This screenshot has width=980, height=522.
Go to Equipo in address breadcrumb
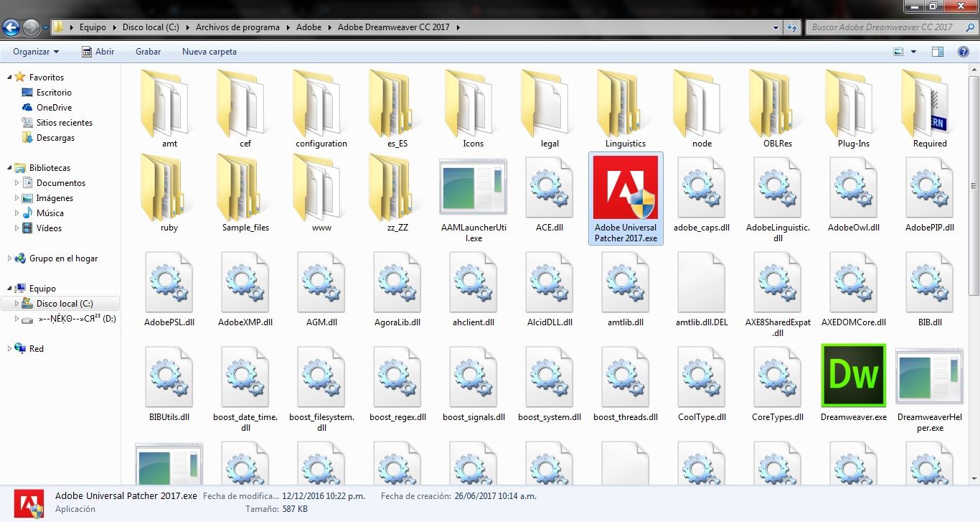(x=93, y=27)
